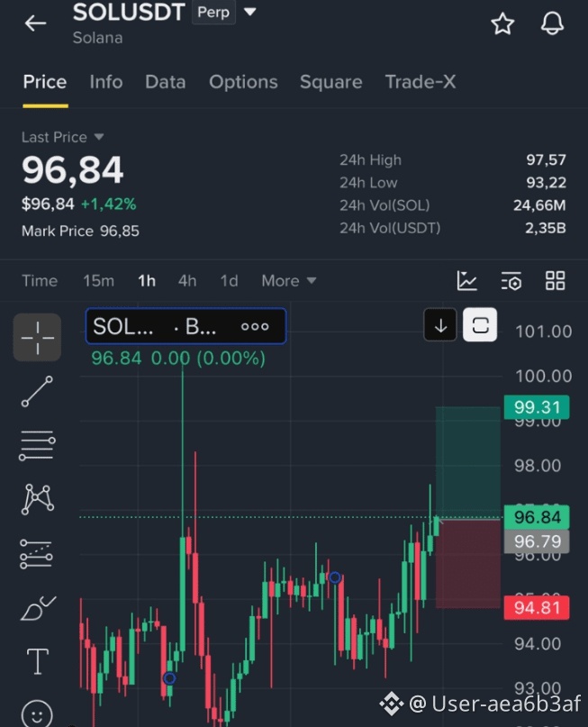Click the 99.31 take-profit price label
This screenshot has height=727, width=588.
click(537, 407)
